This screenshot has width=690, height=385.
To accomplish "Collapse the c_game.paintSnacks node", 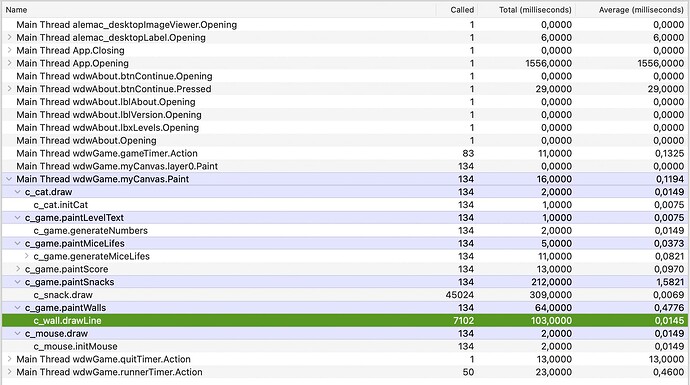I will [x=18, y=282].
